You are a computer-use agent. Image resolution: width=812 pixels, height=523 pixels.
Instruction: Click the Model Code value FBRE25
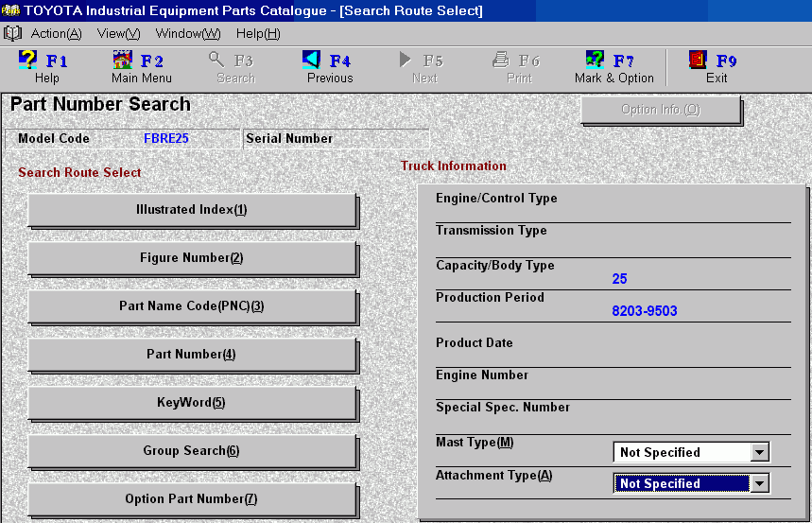tap(166, 139)
